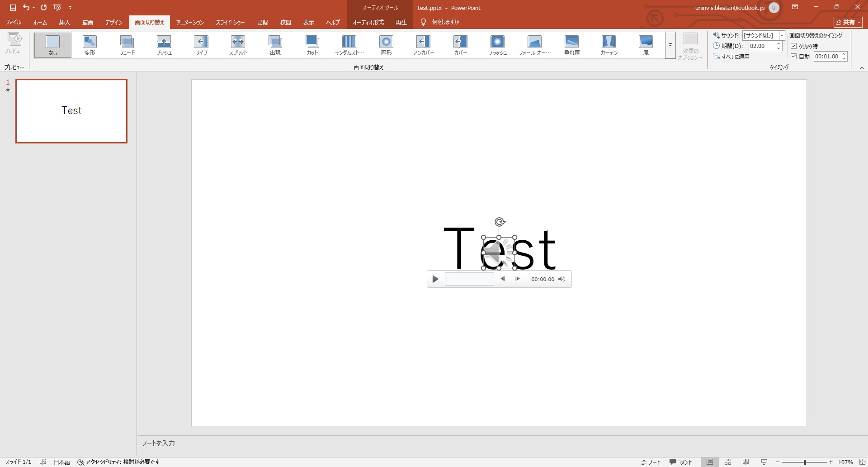Viewport: 868px width, 467px height.
Task: Choose the ワイプ transition icon
Action: pyautogui.click(x=201, y=45)
